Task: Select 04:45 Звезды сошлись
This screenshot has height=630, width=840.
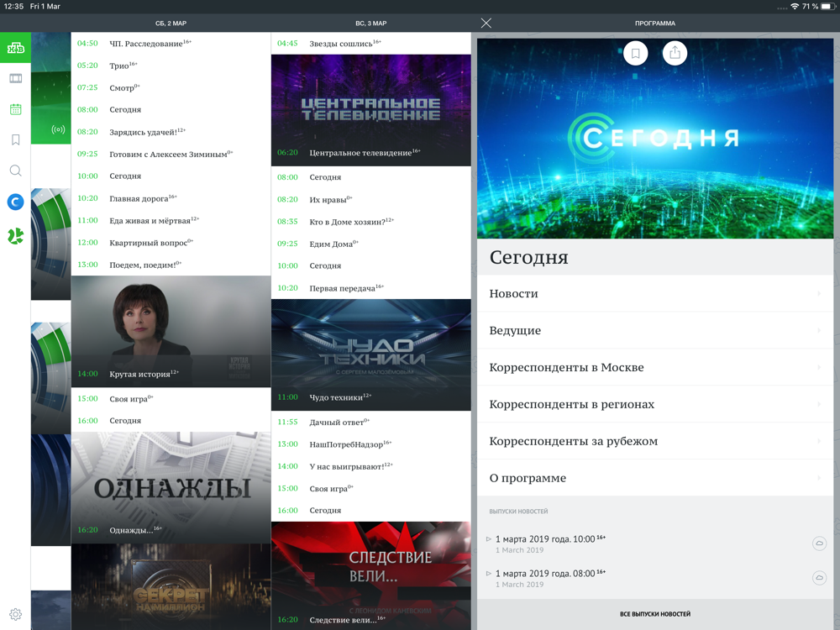Action: [x=370, y=44]
